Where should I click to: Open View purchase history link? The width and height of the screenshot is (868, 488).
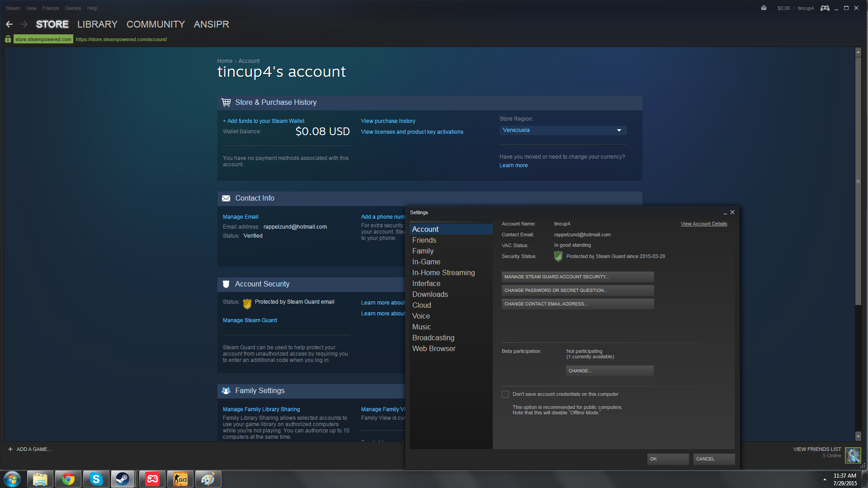click(x=388, y=121)
